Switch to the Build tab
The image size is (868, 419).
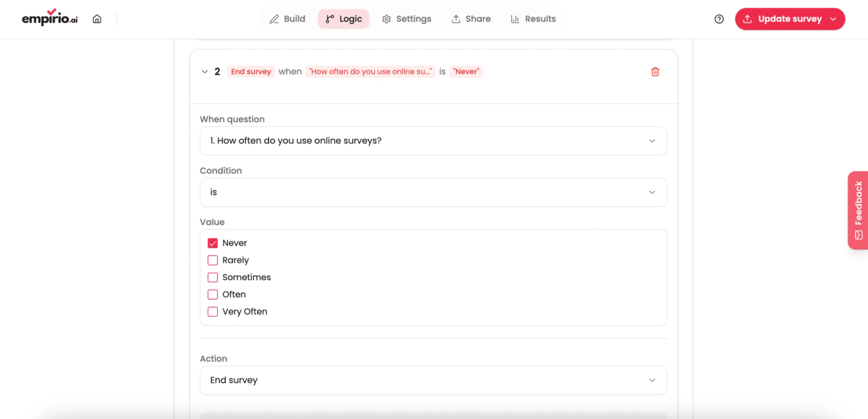[x=287, y=19]
